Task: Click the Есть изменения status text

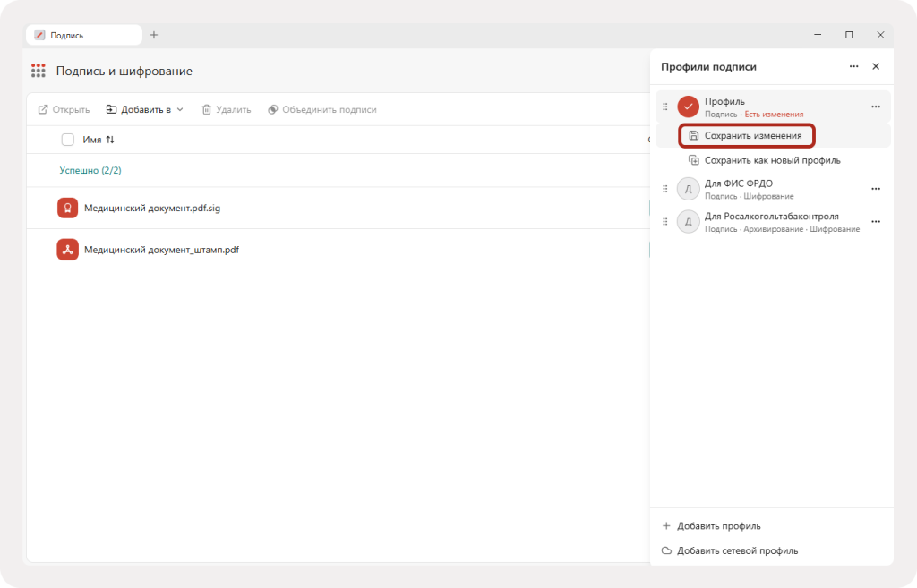Action: (774, 114)
